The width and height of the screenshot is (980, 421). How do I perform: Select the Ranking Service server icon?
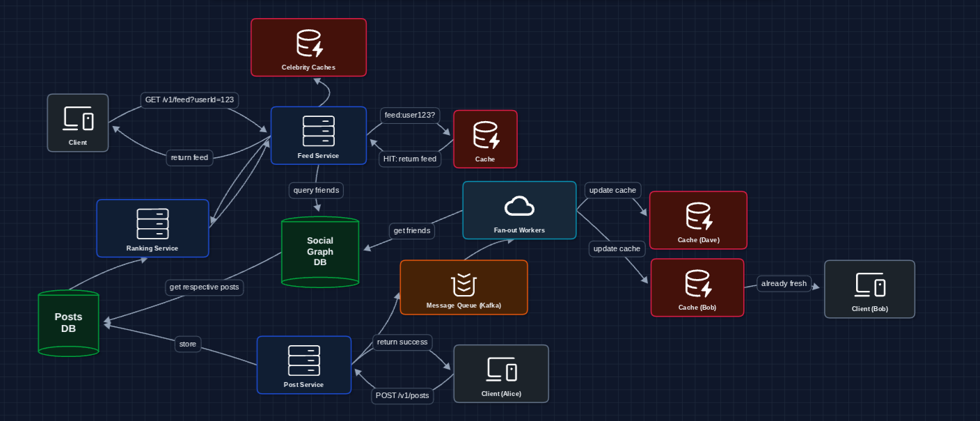point(152,223)
